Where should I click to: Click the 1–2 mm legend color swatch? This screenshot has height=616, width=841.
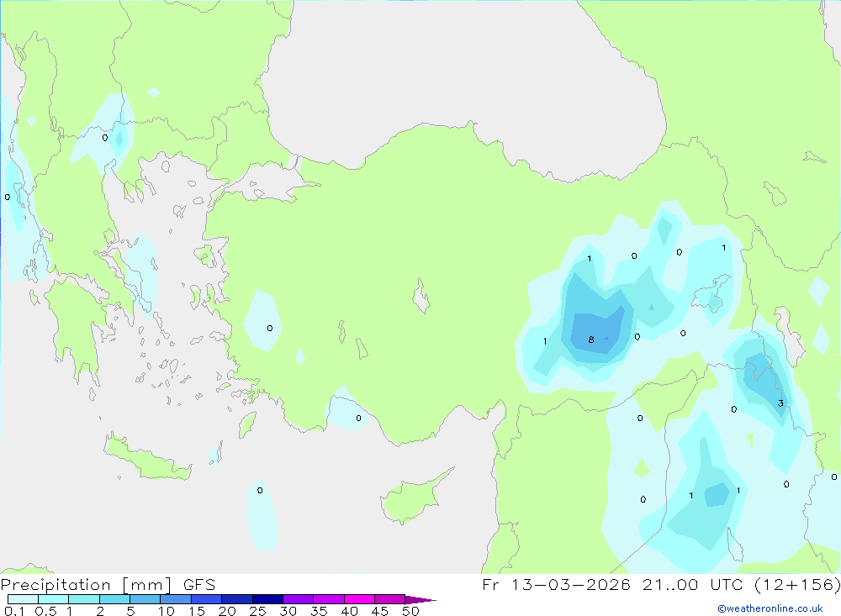(84, 599)
